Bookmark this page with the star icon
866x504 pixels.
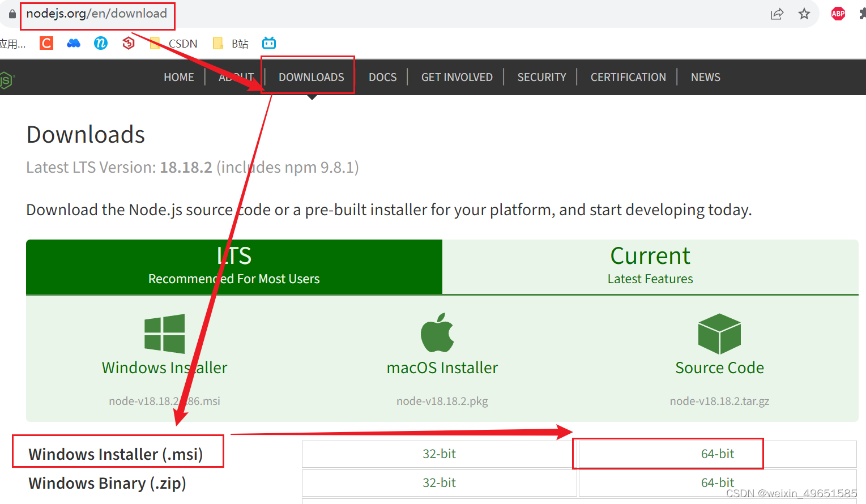(804, 14)
